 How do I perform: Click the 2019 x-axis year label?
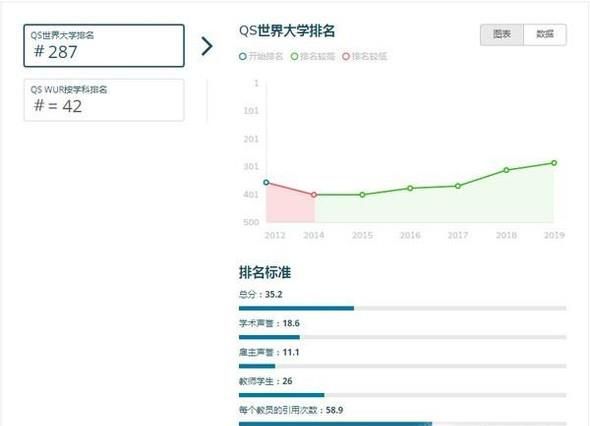pos(554,235)
